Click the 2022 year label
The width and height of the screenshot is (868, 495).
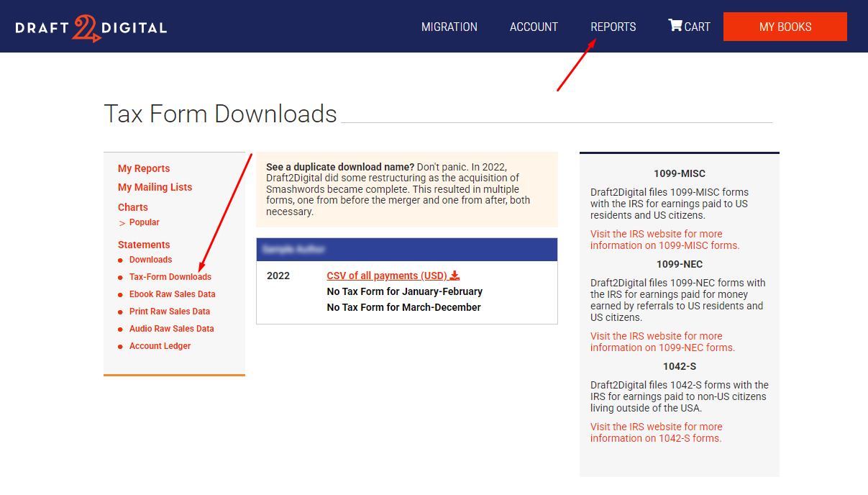[278, 276]
